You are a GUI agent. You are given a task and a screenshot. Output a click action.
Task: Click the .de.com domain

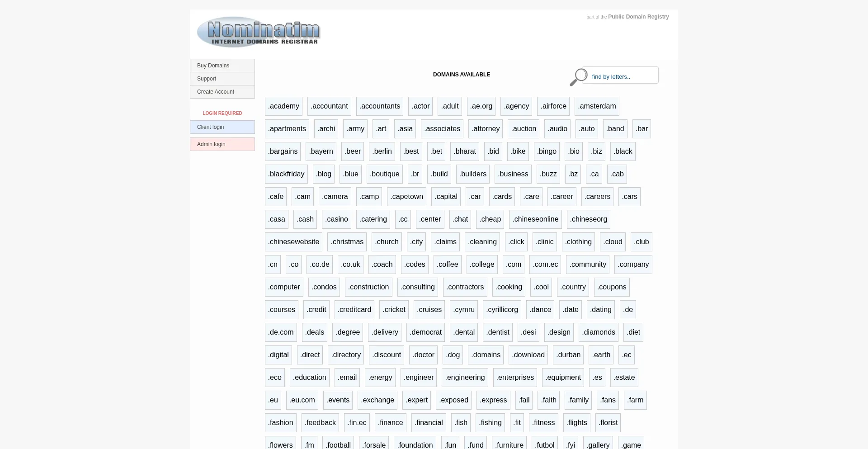[281, 332]
